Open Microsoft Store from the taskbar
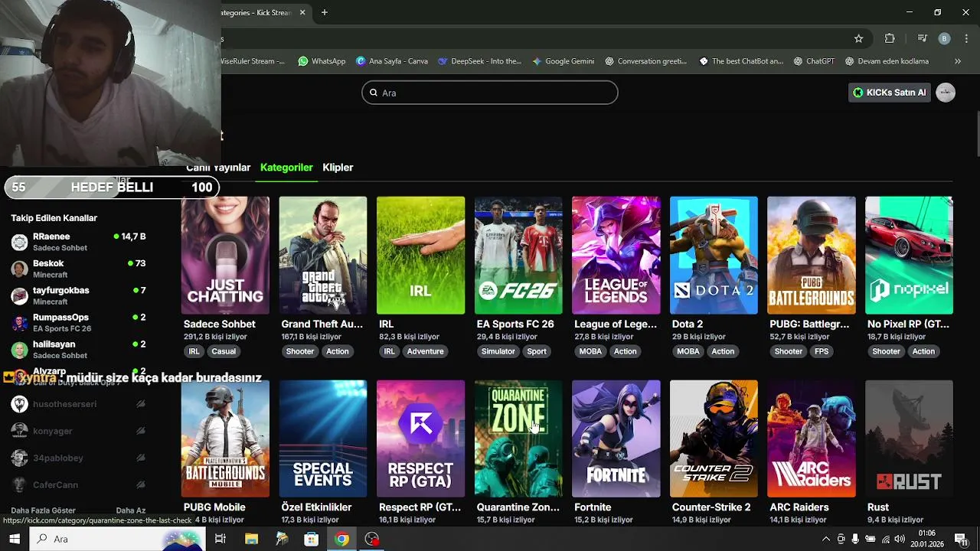This screenshot has width=980, height=551. (x=312, y=540)
